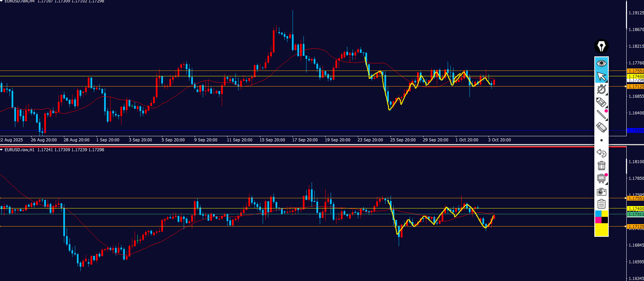This screenshot has height=281, width=644.
Task: Open the clipboard icon
Action: pyautogui.click(x=601, y=204)
